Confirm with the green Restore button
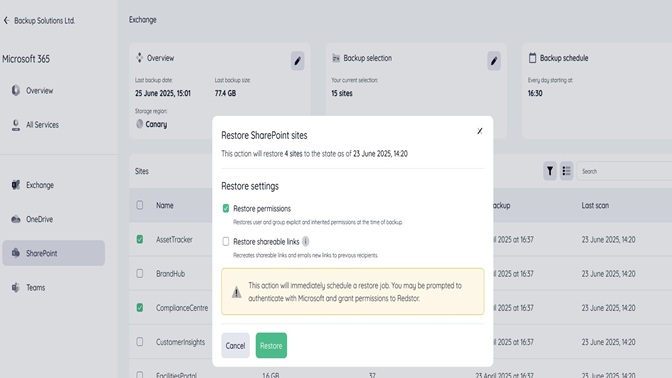Screen dimensions: 672x378 pyautogui.click(x=271, y=345)
